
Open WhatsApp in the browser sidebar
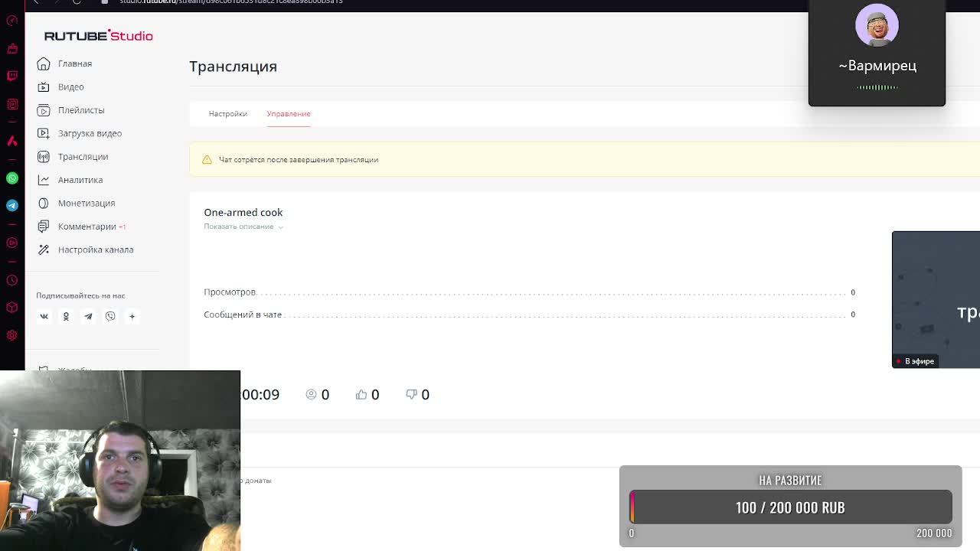pos(12,178)
